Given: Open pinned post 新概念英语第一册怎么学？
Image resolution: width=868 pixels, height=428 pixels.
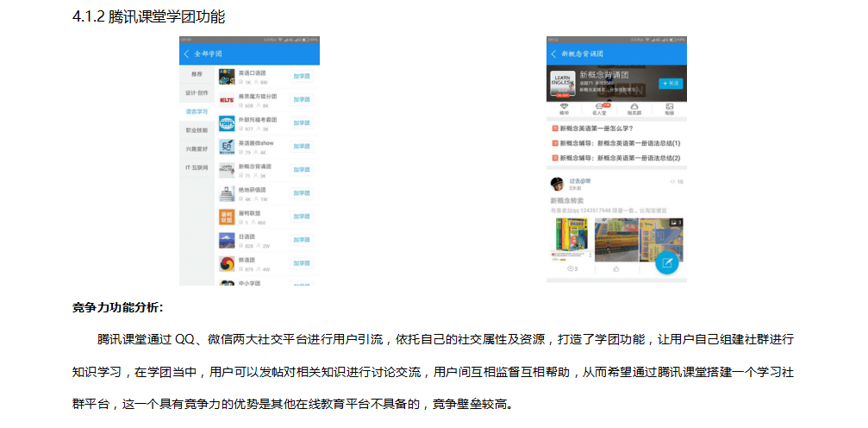Looking at the screenshot, I should click(x=592, y=129).
